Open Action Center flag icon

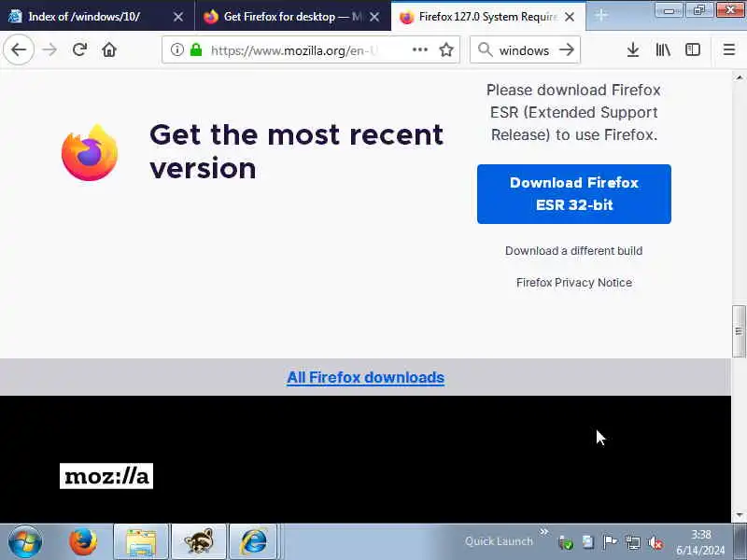click(x=610, y=542)
